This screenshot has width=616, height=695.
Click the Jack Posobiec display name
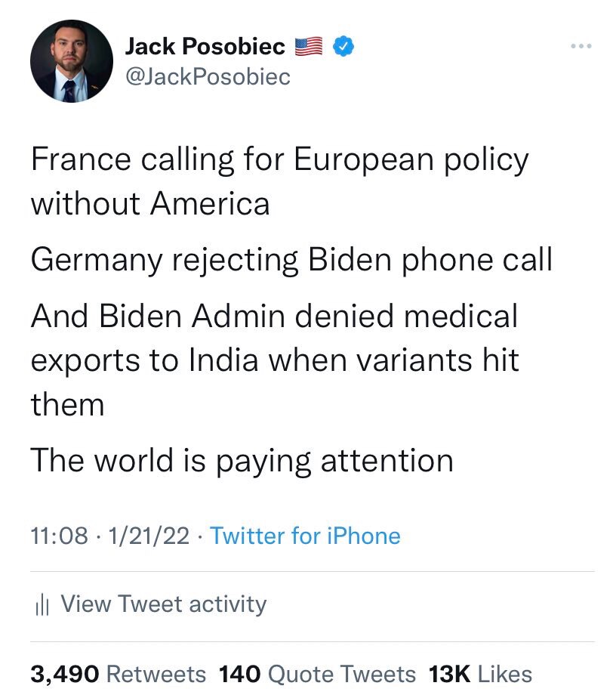204,45
